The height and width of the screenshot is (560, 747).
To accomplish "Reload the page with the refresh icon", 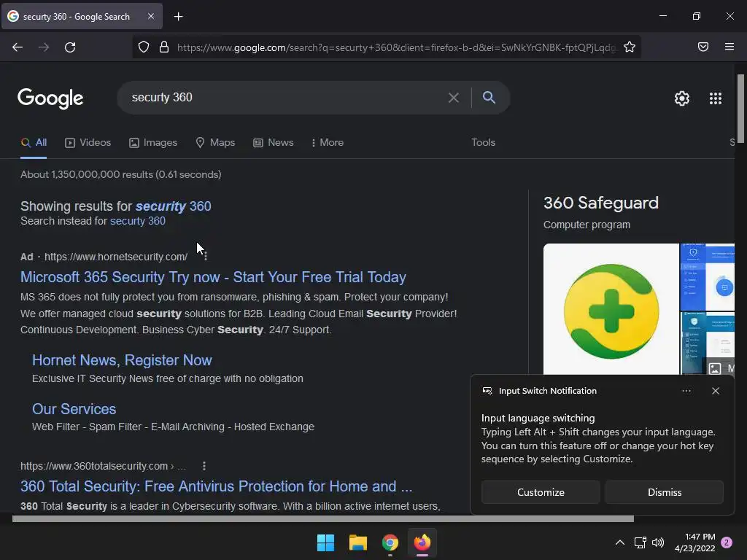I will point(70,47).
